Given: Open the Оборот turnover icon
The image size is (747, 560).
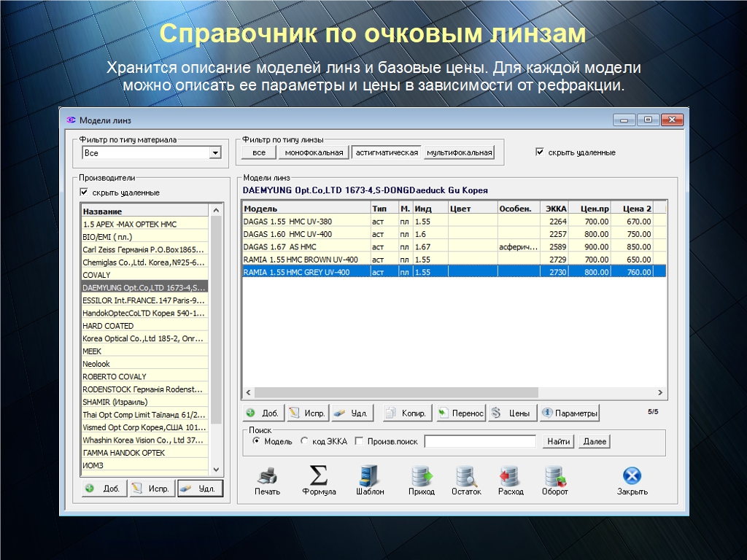Looking at the screenshot, I should [555, 477].
